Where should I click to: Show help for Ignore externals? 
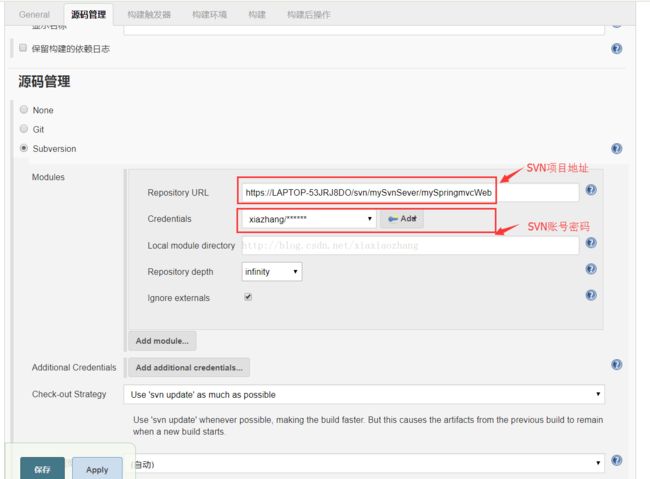591,295
